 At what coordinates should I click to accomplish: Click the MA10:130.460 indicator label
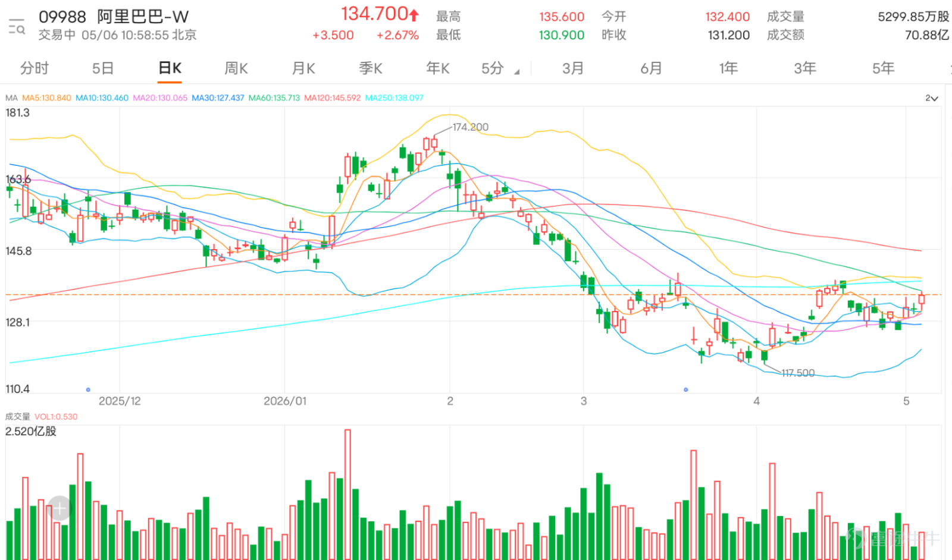[x=102, y=98]
